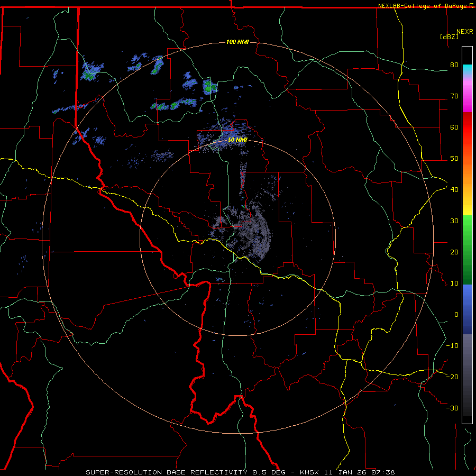
Task: Click the 20 dBZ scale value
Action: (x=454, y=252)
